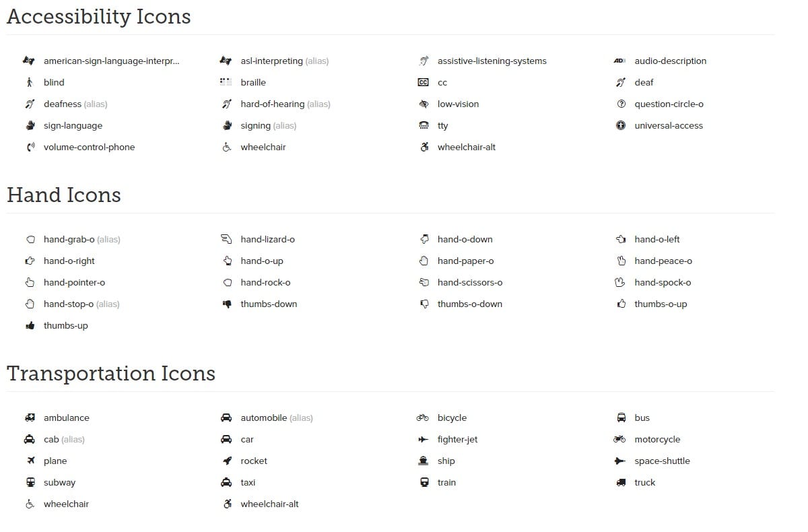808x532 pixels.
Task: Select the hand-scissors-o icon
Action: pyautogui.click(x=423, y=282)
